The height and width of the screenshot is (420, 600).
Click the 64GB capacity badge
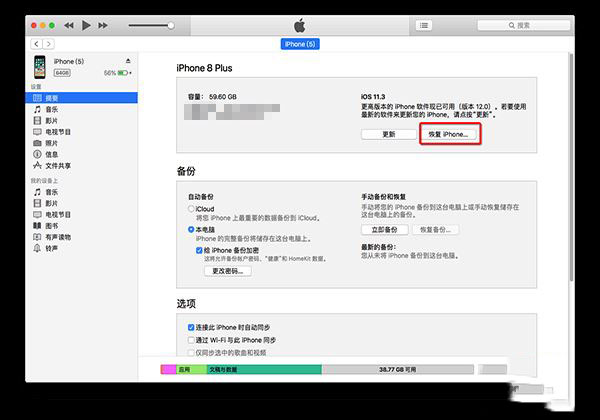click(62, 73)
